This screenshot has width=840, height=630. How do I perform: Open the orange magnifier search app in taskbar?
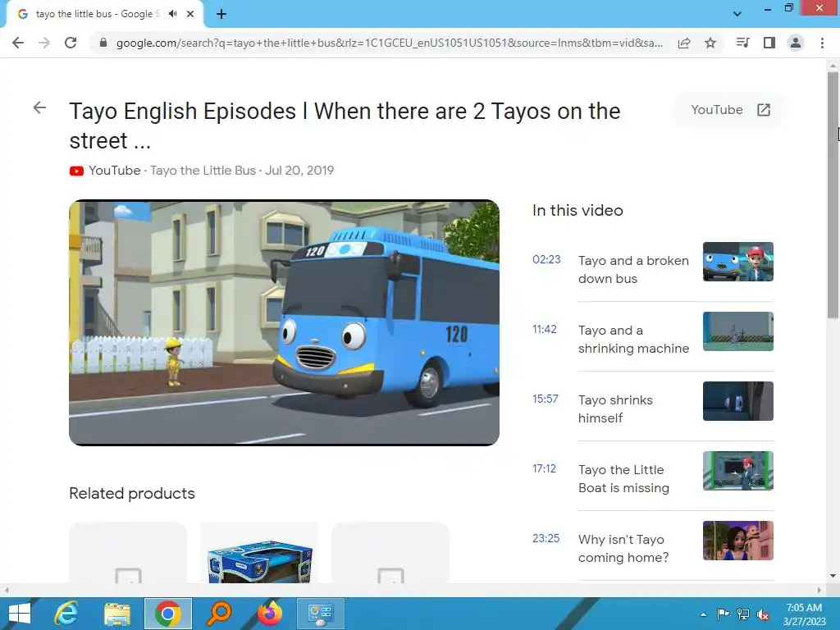click(x=218, y=614)
